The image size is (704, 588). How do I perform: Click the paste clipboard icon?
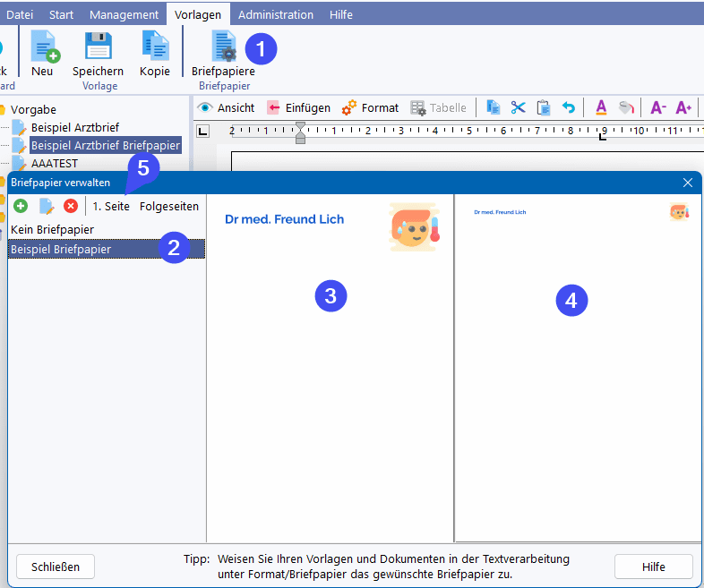coord(543,107)
